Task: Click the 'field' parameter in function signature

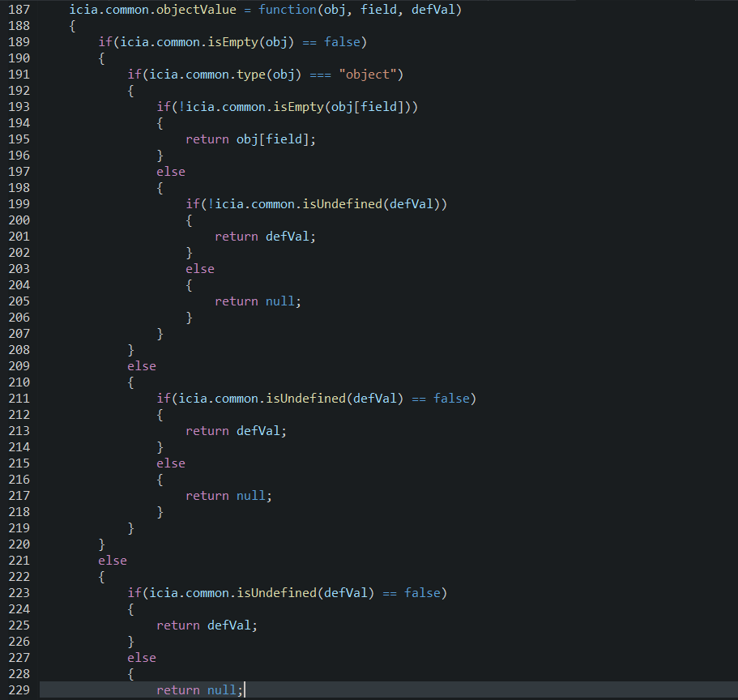Action: coord(378,10)
